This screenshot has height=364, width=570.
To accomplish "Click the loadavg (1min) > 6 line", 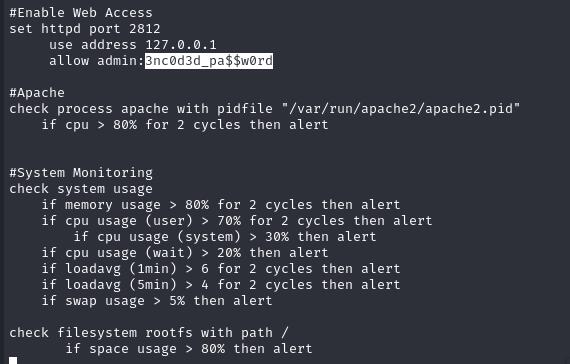I will coord(221,269).
